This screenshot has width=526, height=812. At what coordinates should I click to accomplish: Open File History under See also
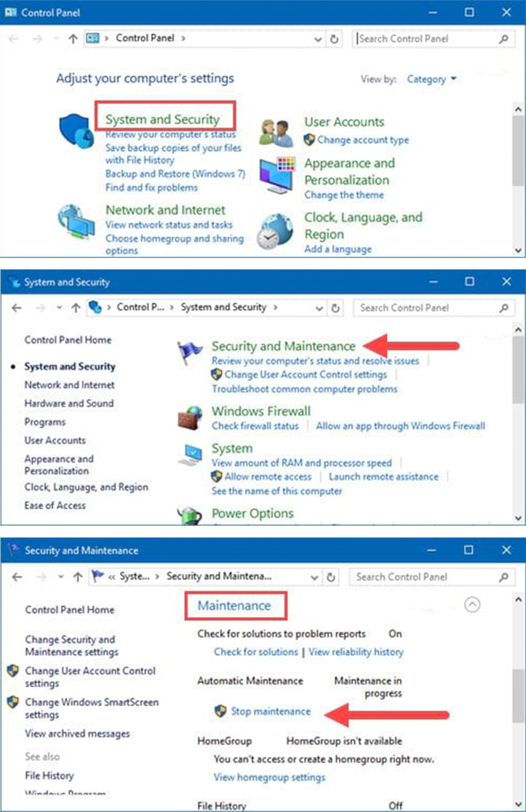tap(49, 776)
